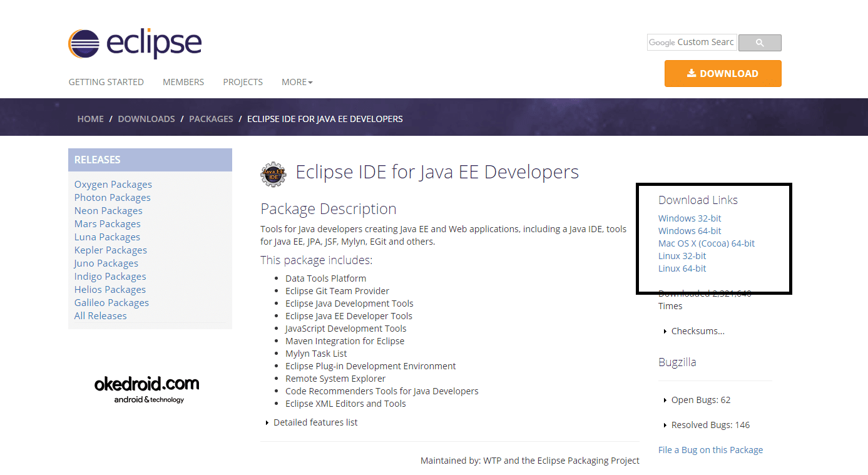Open Indigo Packages release link

pyautogui.click(x=110, y=276)
